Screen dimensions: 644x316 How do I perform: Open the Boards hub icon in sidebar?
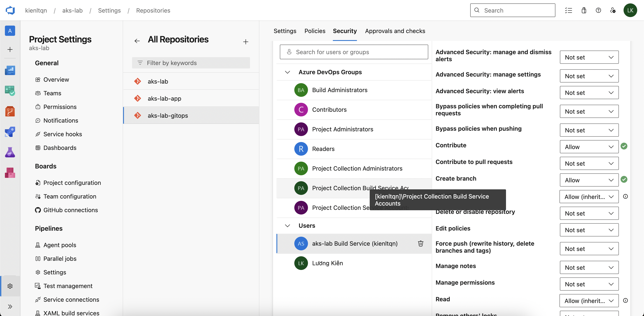point(10,91)
